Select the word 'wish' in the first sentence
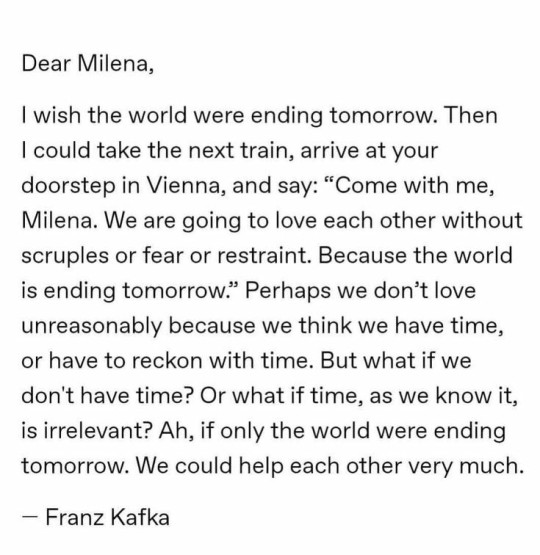The image size is (540, 555). (57, 115)
